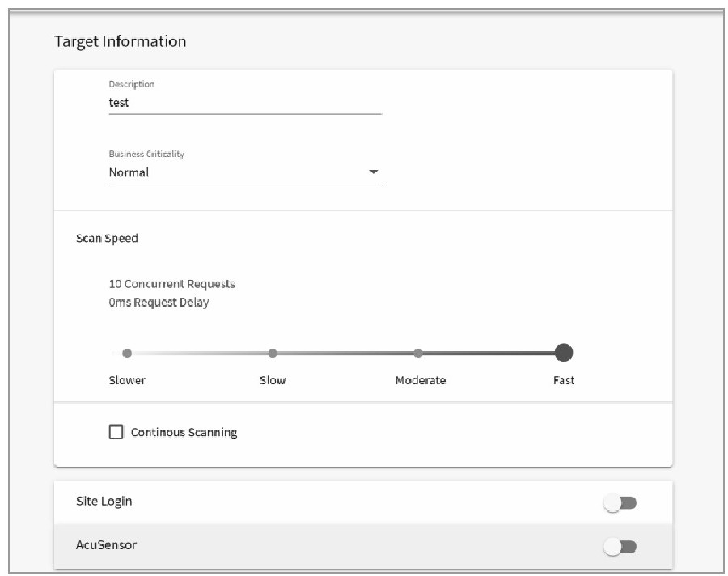728x576 pixels.
Task: Toggle the Site Login switch
Action: [x=620, y=503]
